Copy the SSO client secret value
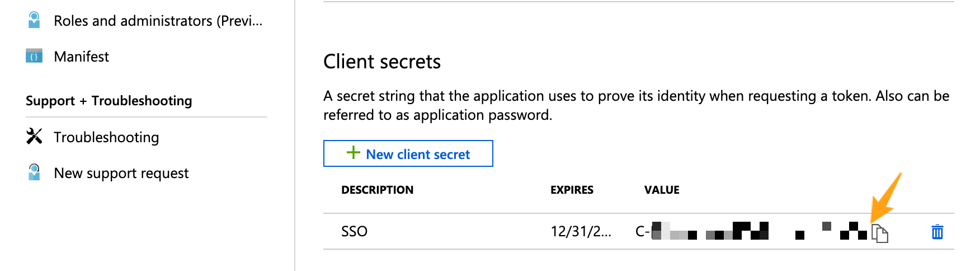The image size is (980, 271). (x=880, y=233)
